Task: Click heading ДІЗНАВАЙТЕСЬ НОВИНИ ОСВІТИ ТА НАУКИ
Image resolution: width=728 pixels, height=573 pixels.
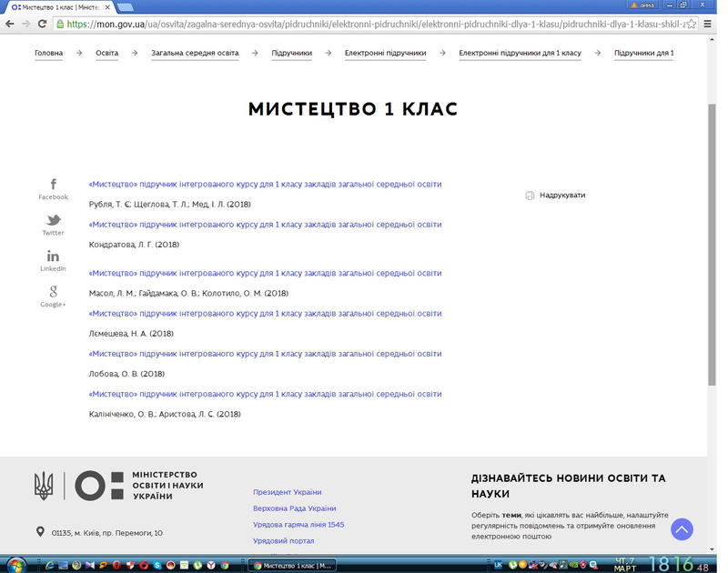Action: point(569,486)
